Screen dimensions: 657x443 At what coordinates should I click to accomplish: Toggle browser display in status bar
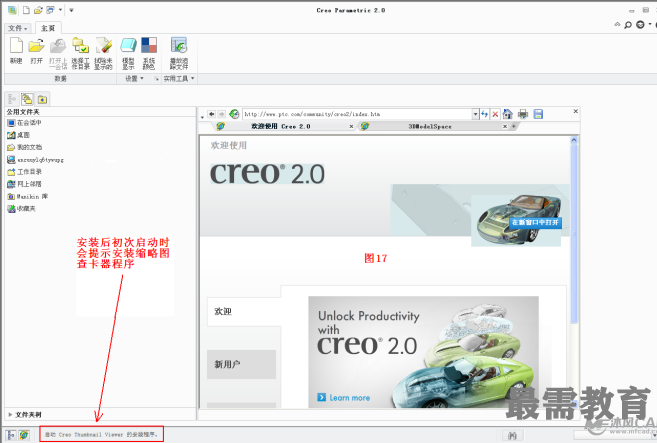24,435
